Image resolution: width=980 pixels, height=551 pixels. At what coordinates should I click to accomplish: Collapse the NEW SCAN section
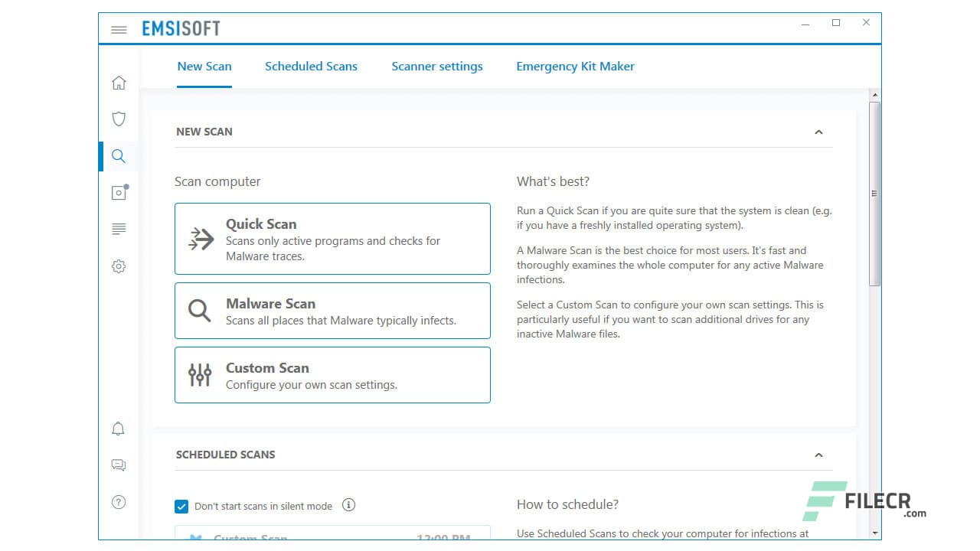819,132
